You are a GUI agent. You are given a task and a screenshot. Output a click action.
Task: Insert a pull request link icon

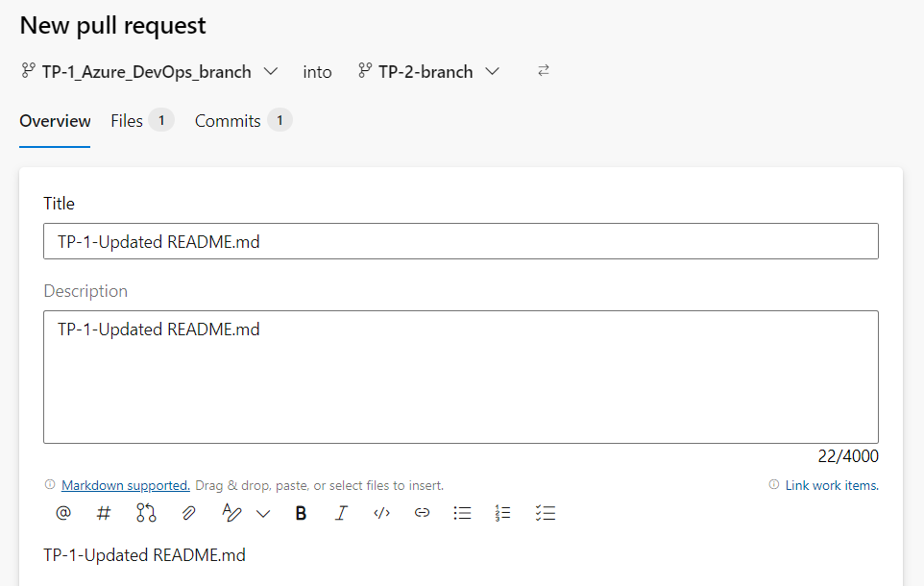[146, 513]
